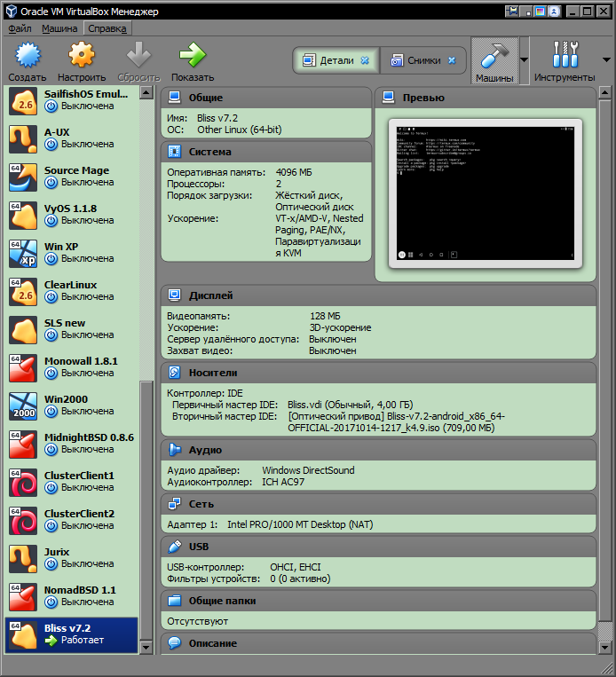Select the Jurix VM icon
Image resolution: width=616 pixels, height=677 pixels.
pyautogui.click(x=23, y=559)
